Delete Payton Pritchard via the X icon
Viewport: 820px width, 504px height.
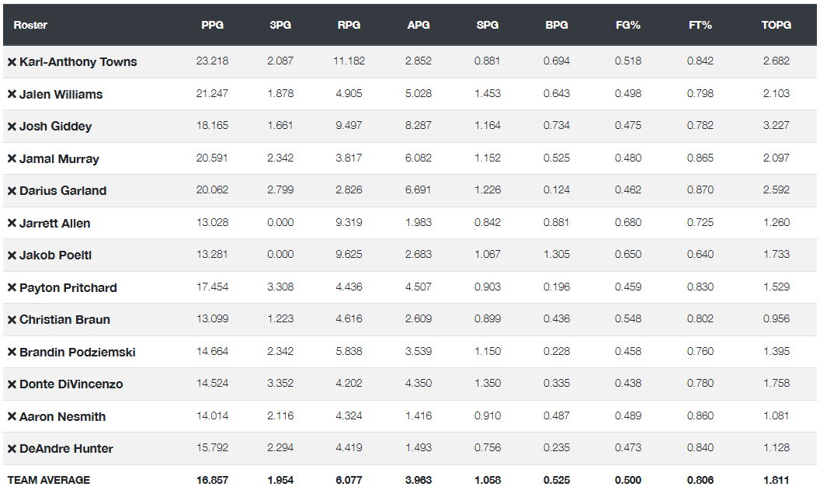tap(12, 288)
